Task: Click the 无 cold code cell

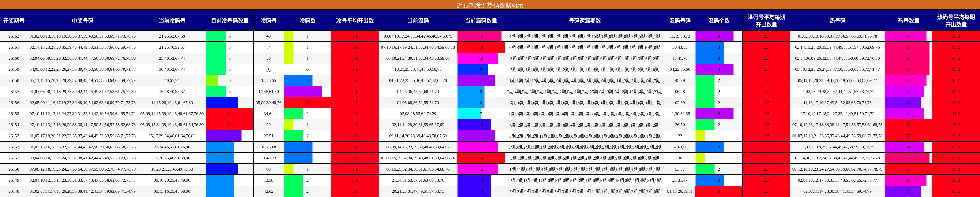Action: [x=269, y=69]
